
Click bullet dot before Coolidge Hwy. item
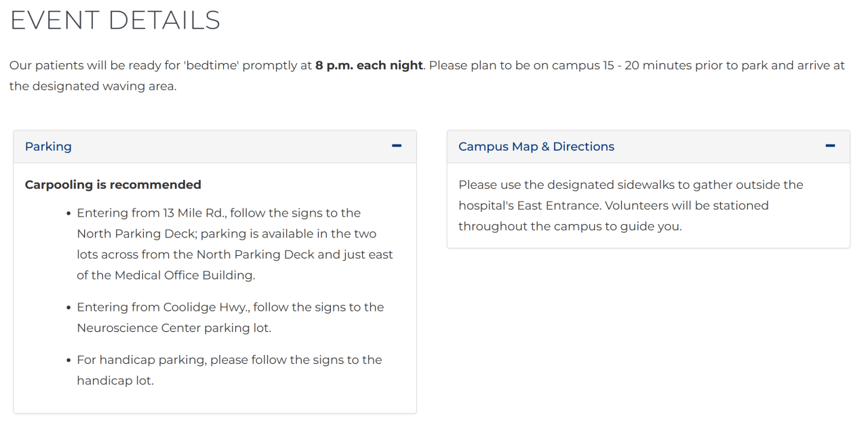(69, 308)
